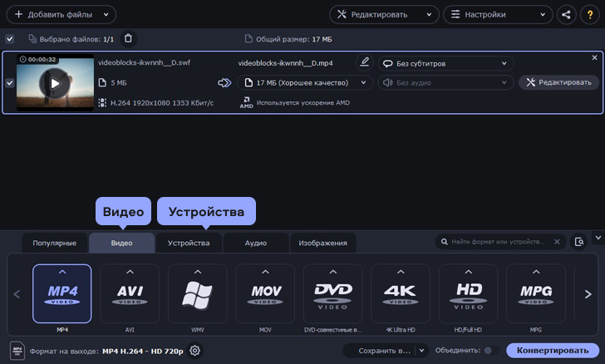Click the share icon in top toolbar
Viewport: 605px width, 364px height.
point(566,15)
